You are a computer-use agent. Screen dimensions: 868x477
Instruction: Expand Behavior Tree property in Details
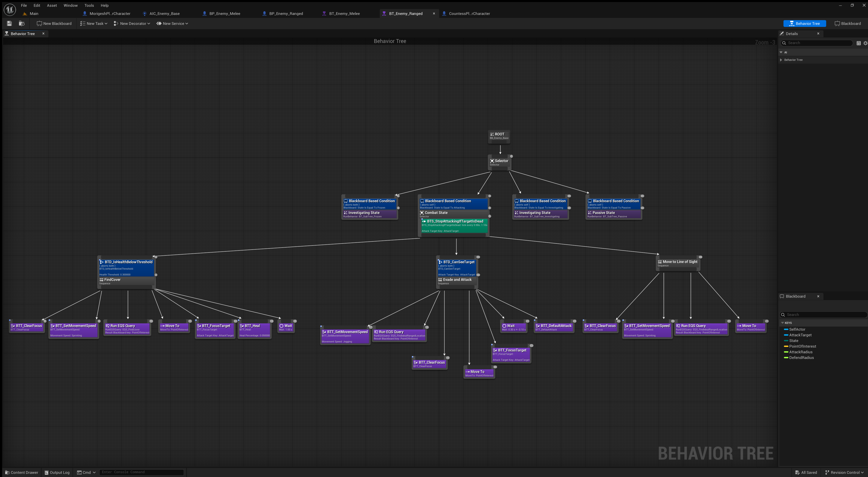781,60
